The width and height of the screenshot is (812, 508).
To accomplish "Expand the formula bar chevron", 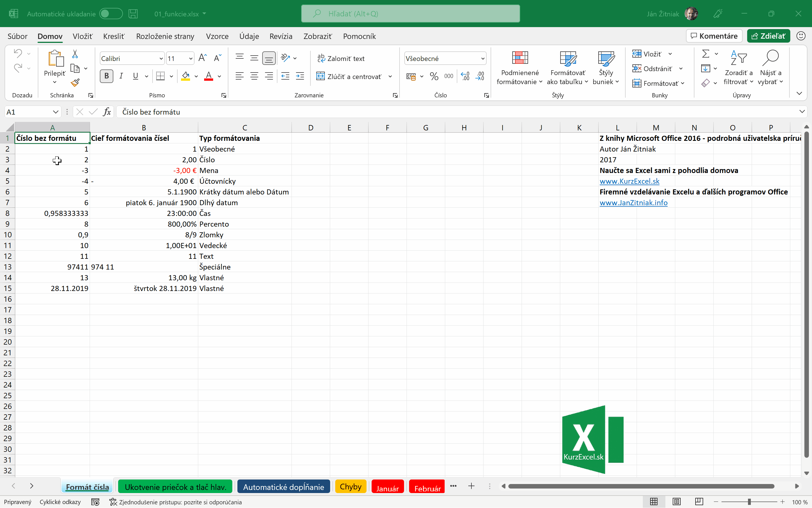I will [802, 111].
